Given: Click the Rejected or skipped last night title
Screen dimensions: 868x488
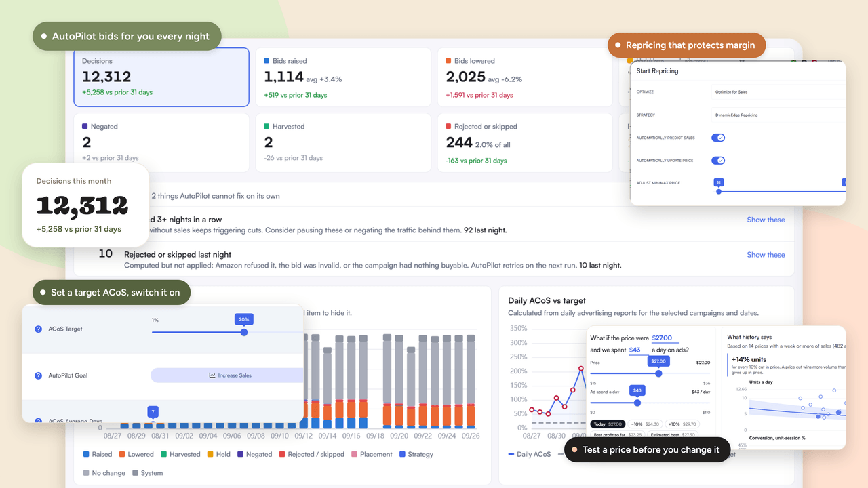Looking at the screenshot, I should point(178,255).
